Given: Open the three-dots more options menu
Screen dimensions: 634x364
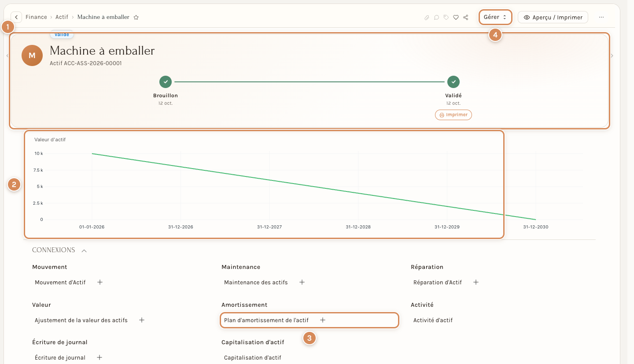Looking at the screenshot, I should (x=601, y=17).
